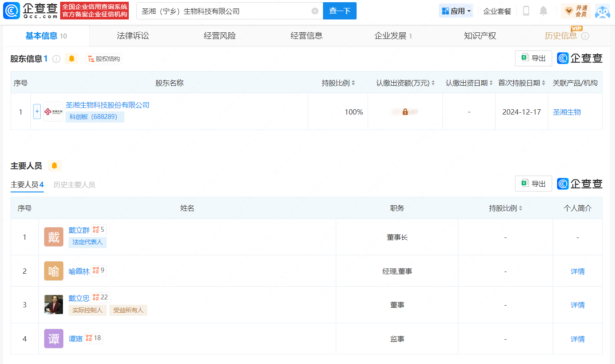Viewport: 615px width, 364px height.
Task: Switch to 法律诉讼 tab
Action: (133, 36)
